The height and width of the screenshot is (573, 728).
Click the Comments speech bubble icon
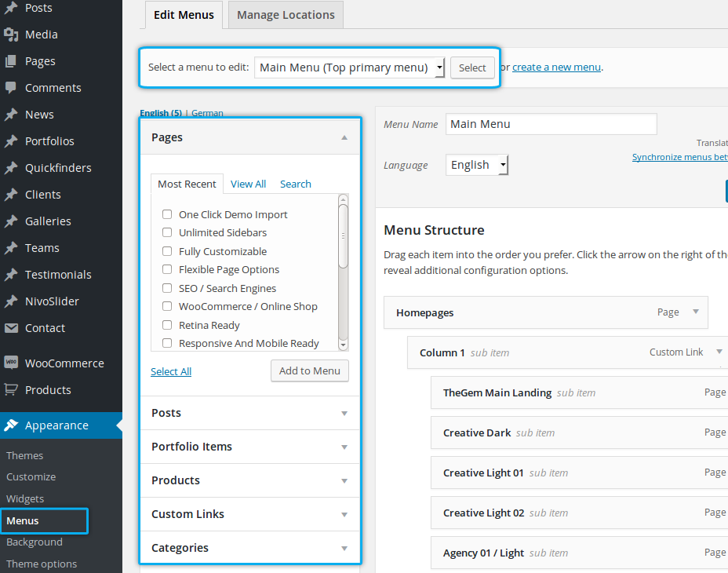tap(11, 88)
